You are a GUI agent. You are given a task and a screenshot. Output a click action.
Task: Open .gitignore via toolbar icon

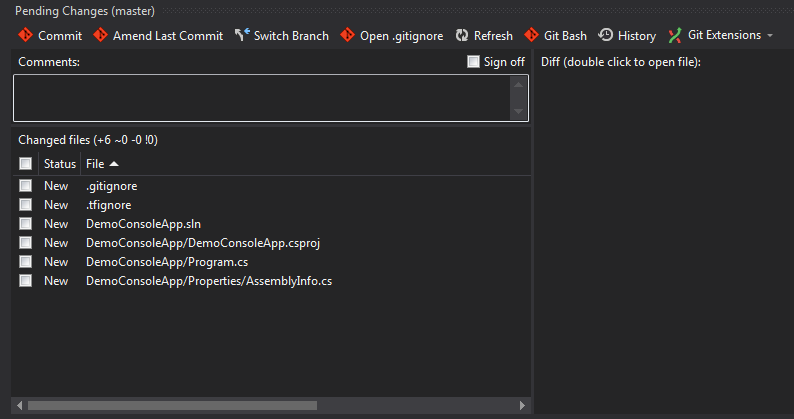(347, 35)
